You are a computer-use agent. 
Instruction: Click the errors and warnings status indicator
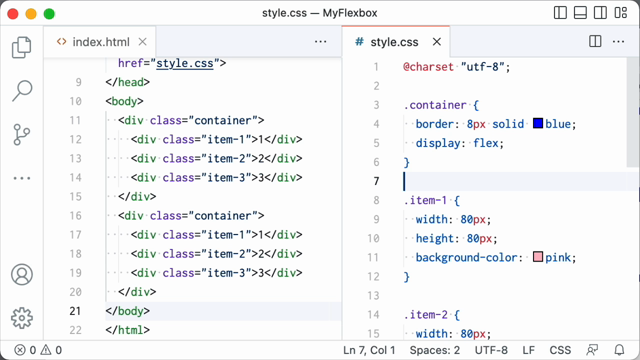[38, 350]
